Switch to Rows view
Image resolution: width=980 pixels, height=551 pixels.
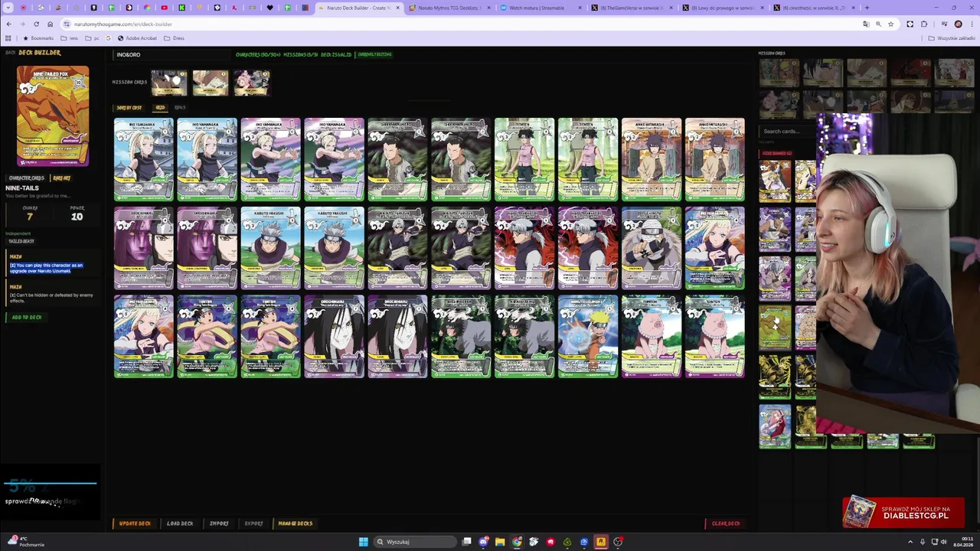click(x=180, y=107)
